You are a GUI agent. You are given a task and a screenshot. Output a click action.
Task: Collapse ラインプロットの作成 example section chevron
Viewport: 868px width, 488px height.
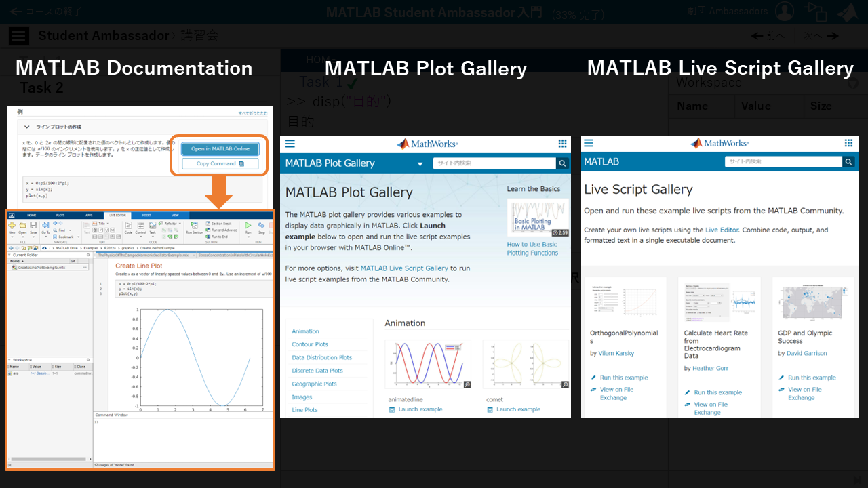point(27,127)
